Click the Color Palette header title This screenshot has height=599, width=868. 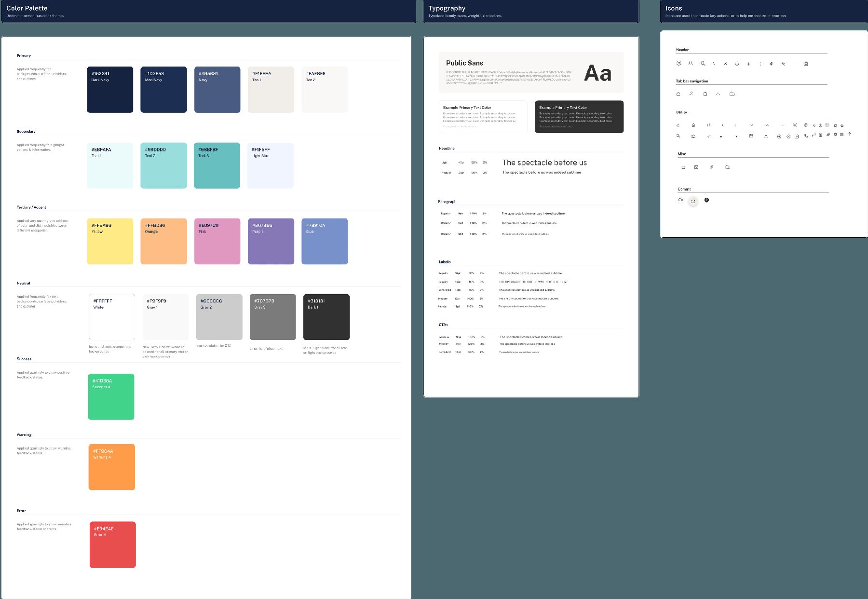point(27,8)
